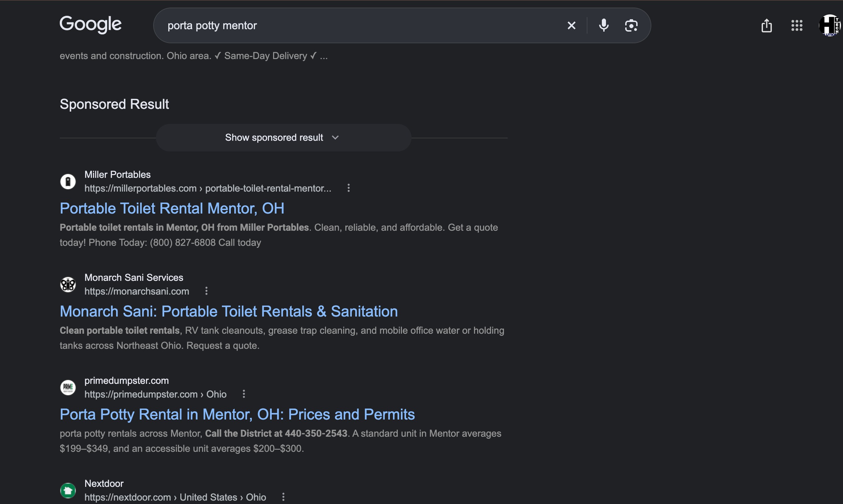Open the Google account profile avatar
843x504 pixels.
(830, 25)
